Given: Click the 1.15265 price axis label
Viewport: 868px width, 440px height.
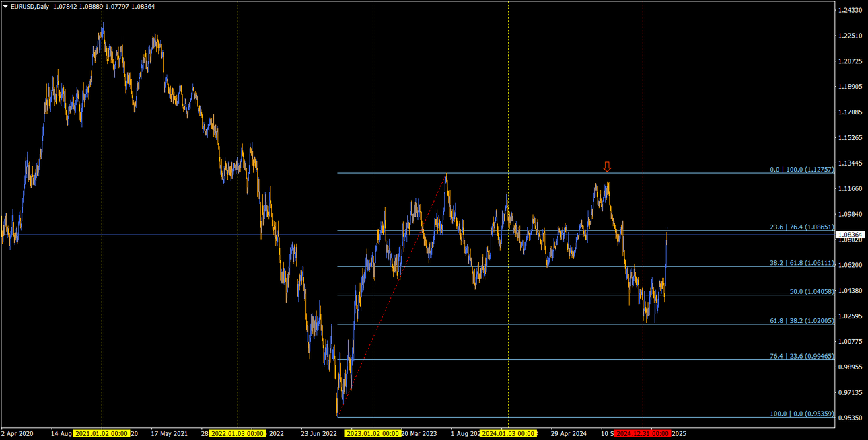Looking at the screenshot, I should [851, 138].
